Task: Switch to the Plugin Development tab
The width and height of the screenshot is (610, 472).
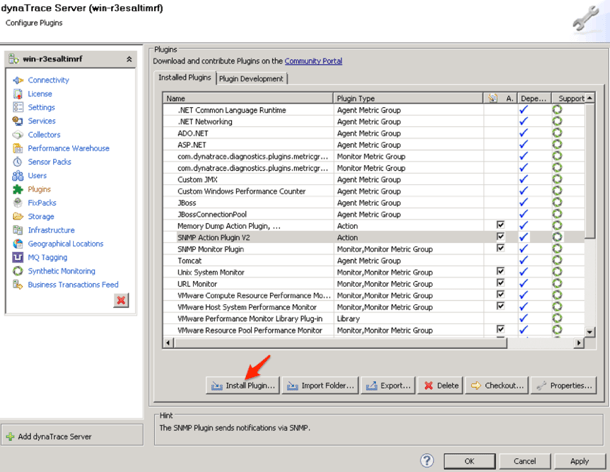Action: 251,79
